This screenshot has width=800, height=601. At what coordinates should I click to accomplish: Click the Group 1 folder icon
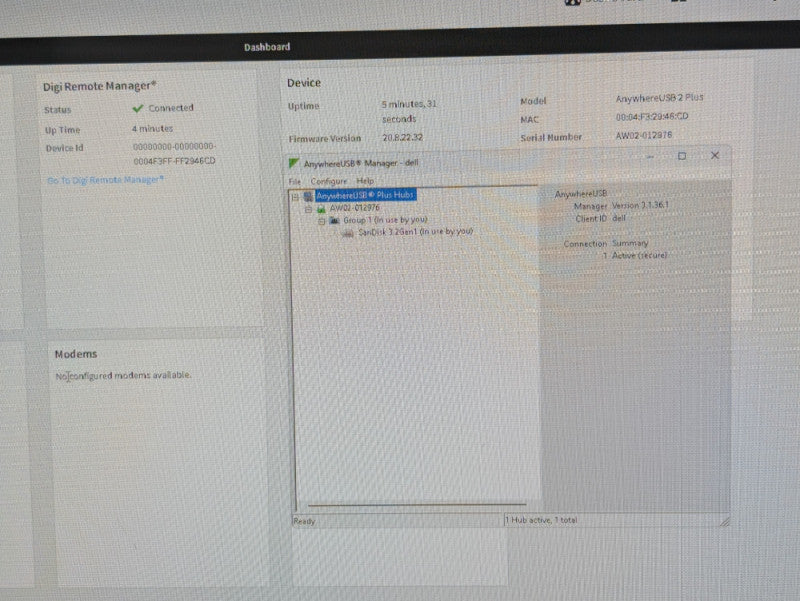[334, 220]
